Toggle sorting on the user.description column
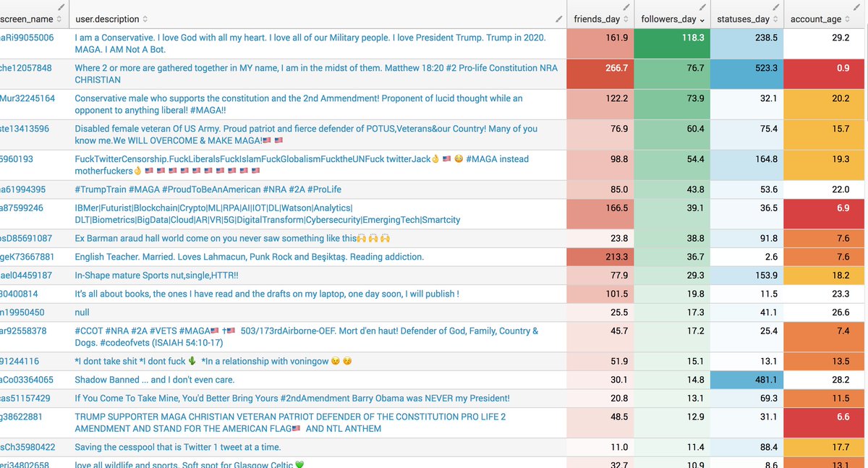This screenshot has height=468, width=868. click(x=145, y=18)
